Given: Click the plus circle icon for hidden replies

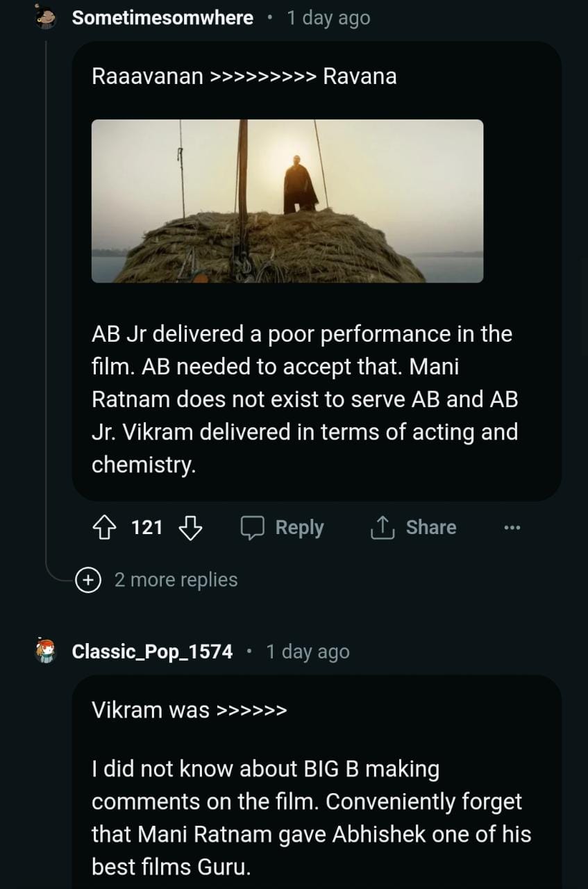Looking at the screenshot, I should [x=88, y=579].
